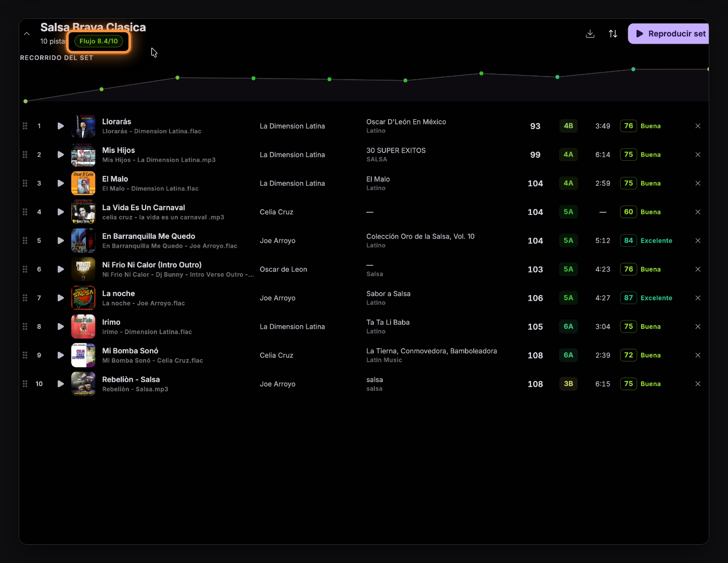Image resolution: width=728 pixels, height=563 pixels.
Task: Play En Barranquilla Me Quedo
Action: (61, 240)
